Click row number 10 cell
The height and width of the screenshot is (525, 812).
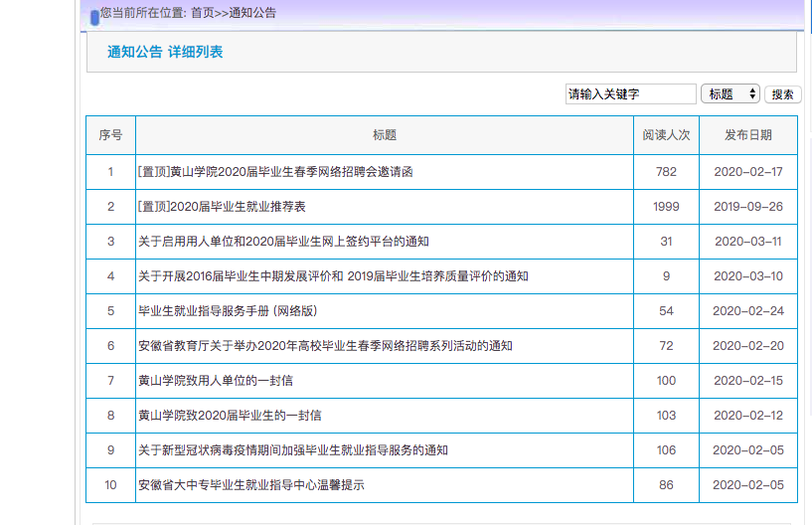pos(111,484)
